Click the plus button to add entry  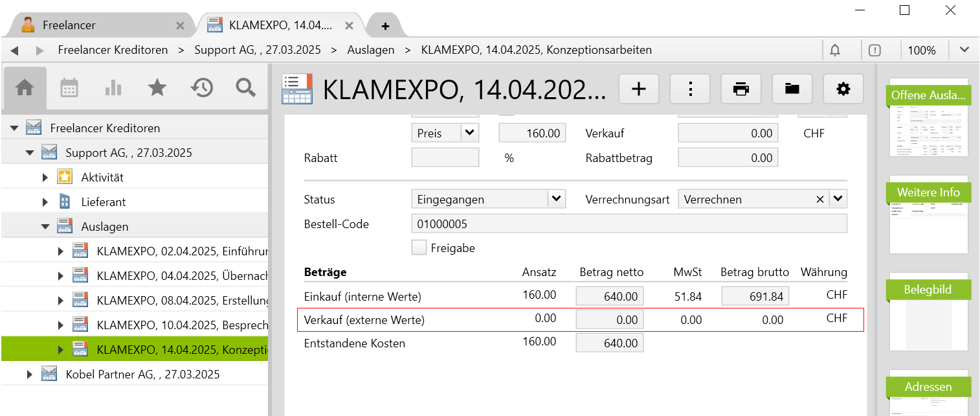coord(639,89)
